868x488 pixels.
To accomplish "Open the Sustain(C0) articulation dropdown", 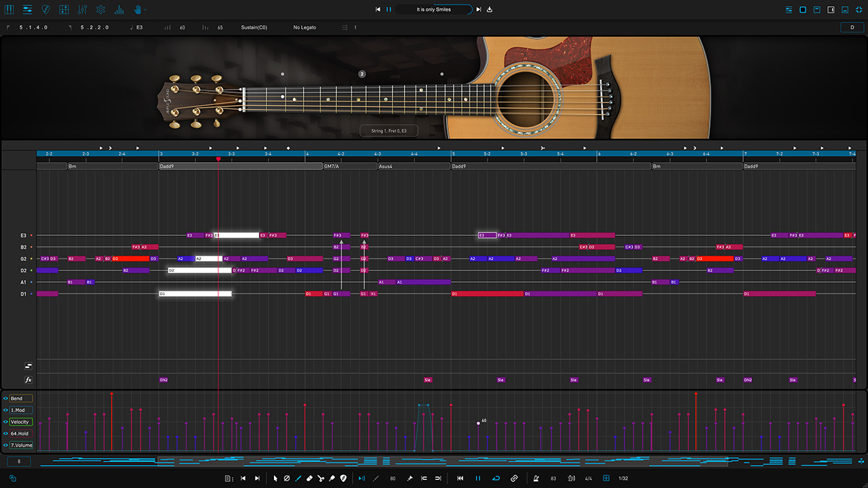I will [254, 28].
